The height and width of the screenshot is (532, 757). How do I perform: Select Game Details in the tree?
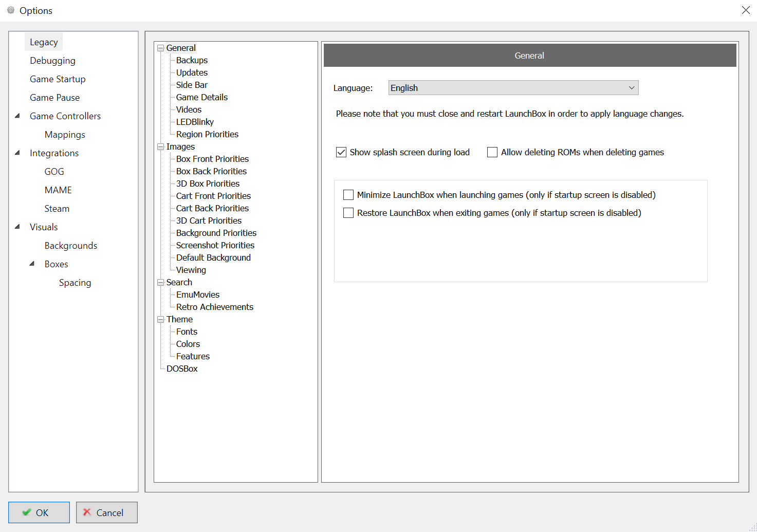coord(202,97)
